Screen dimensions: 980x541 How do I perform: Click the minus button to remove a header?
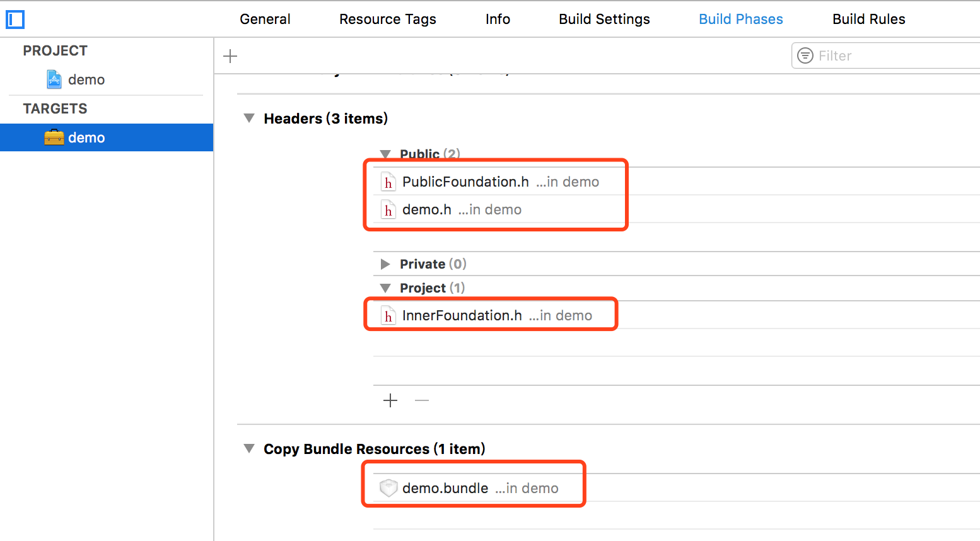tap(421, 400)
